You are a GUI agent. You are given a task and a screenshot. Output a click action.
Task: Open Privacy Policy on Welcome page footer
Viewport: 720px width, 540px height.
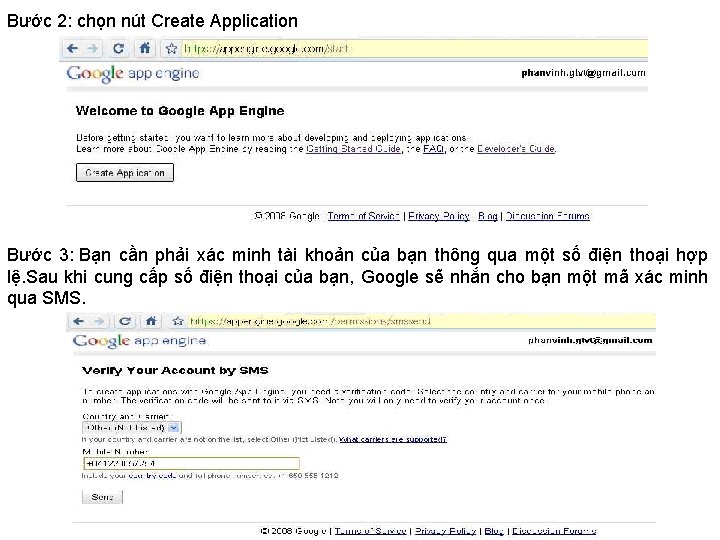(439, 216)
